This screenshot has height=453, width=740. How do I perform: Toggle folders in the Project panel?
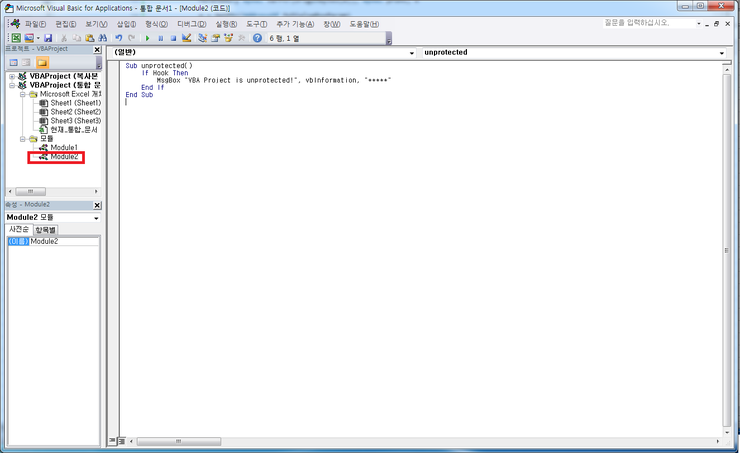(42, 63)
